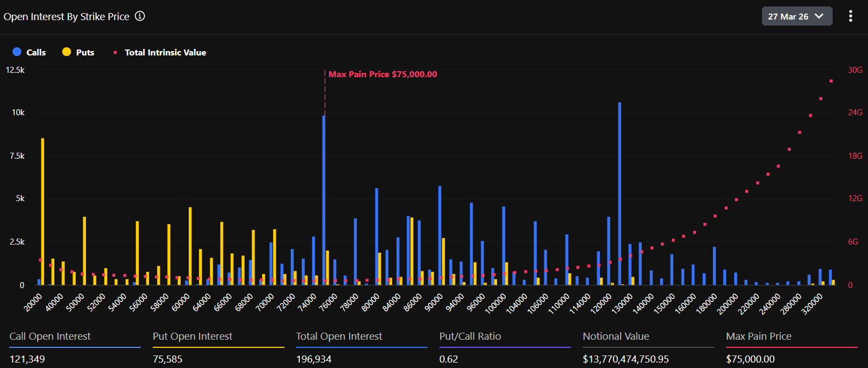Click the tallest yellow Puts bar
Screen dimensions: 868x368
pos(42,211)
